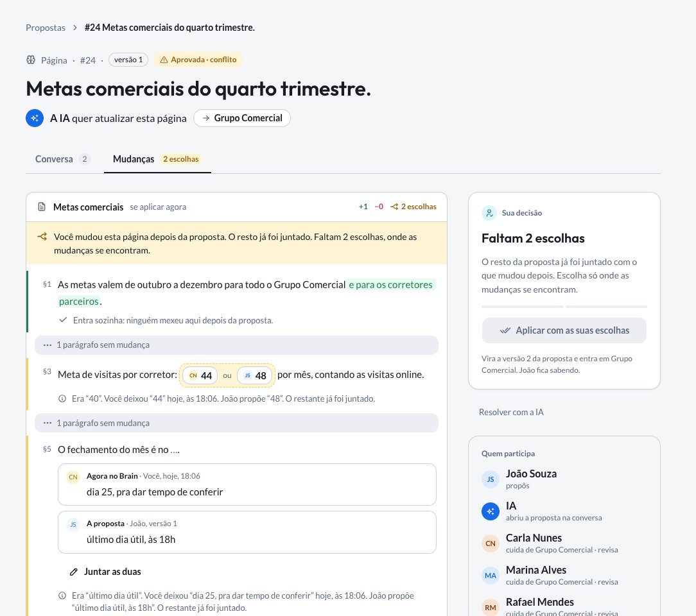Viewport: 696px width, 616px height.
Task: Click the versão 1 badge
Action: tap(128, 60)
